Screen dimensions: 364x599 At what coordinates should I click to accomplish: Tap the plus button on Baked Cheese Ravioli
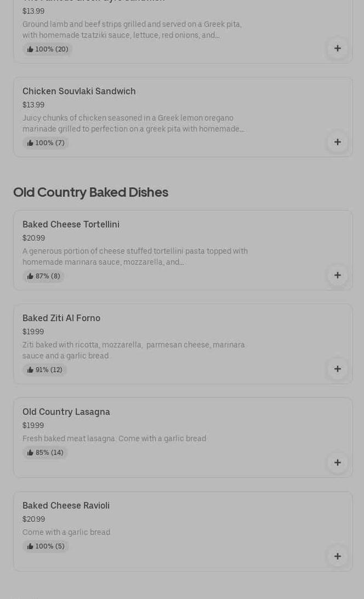click(x=338, y=556)
